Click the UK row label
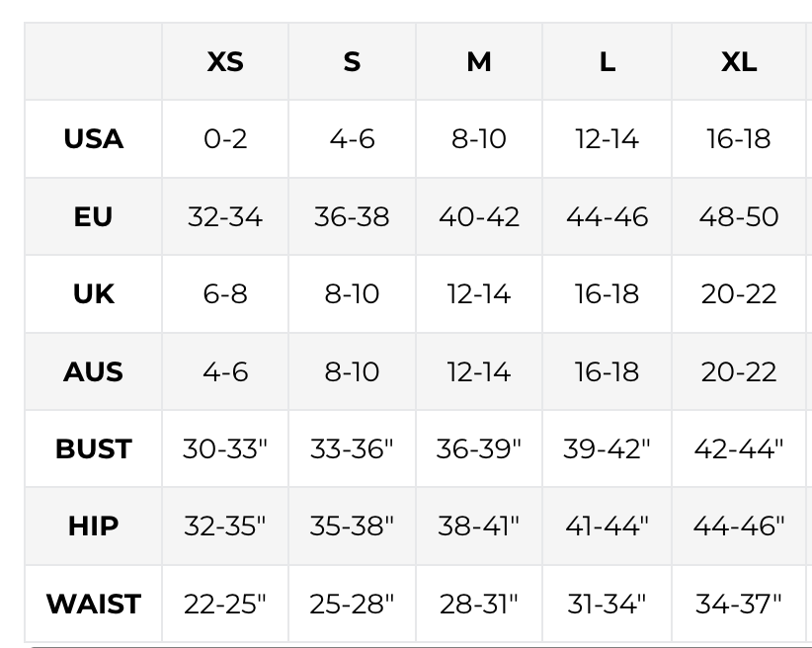The width and height of the screenshot is (812, 648). tap(94, 293)
